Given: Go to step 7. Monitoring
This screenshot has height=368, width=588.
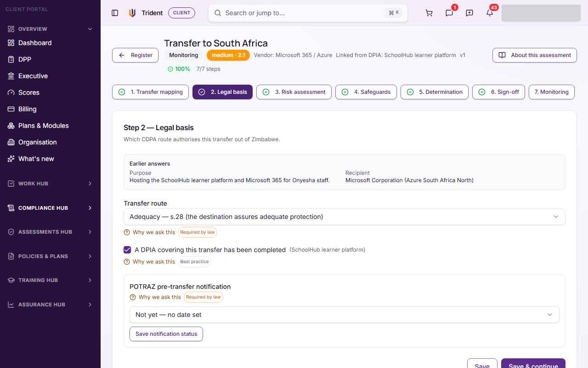Looking at the screenshot, I should click(552, 92).
